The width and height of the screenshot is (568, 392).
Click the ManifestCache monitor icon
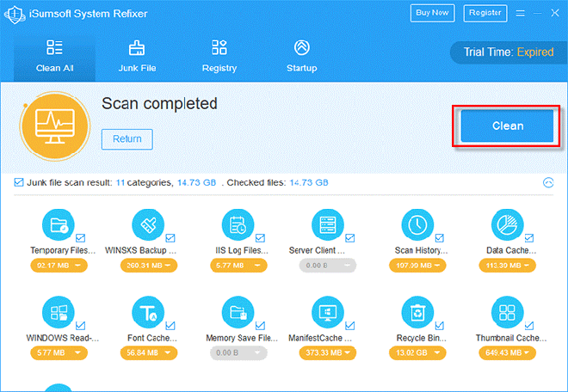click(x=328, y=312)
